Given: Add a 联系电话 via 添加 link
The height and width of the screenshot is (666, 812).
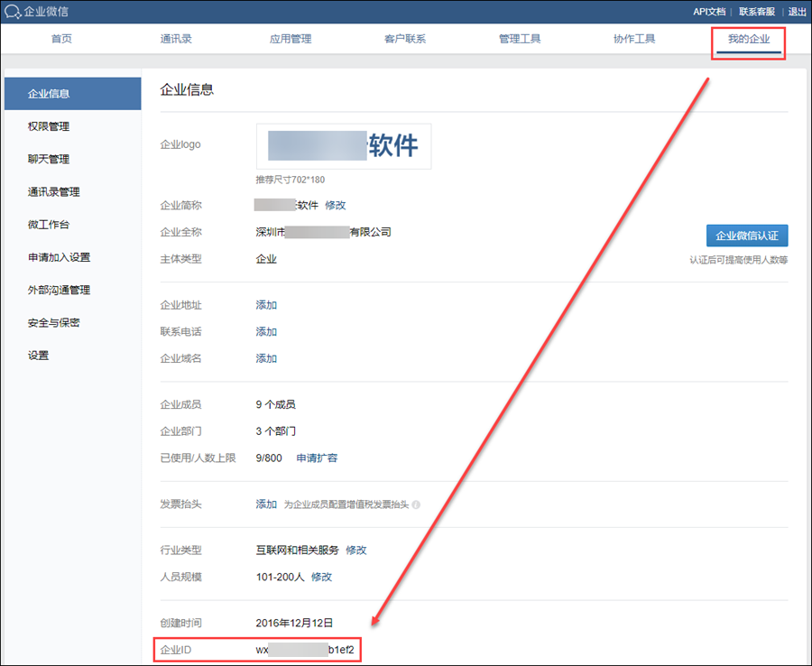Looking at the screenshot, I should [x=266, y=331].
